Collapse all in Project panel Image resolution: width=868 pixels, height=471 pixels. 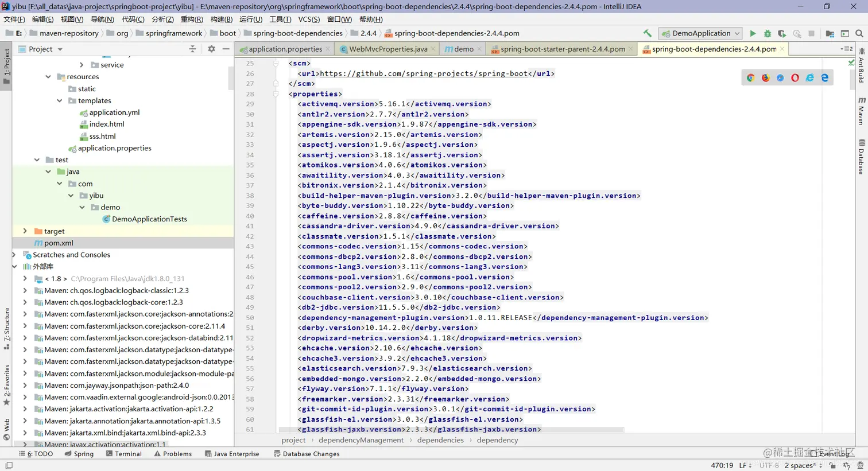tap(192, 49)
